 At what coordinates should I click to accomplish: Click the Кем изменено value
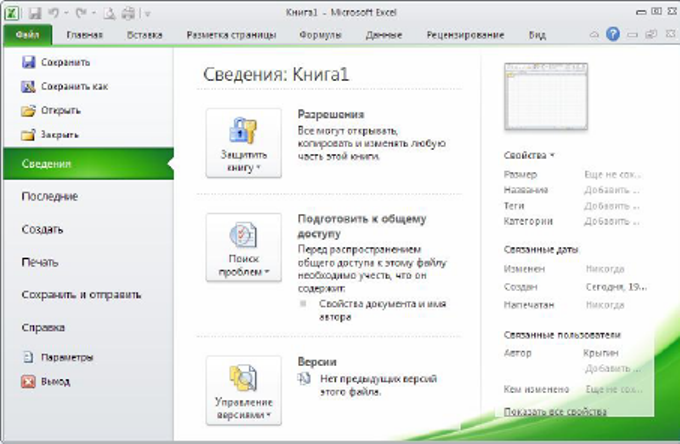click(614, 389)
